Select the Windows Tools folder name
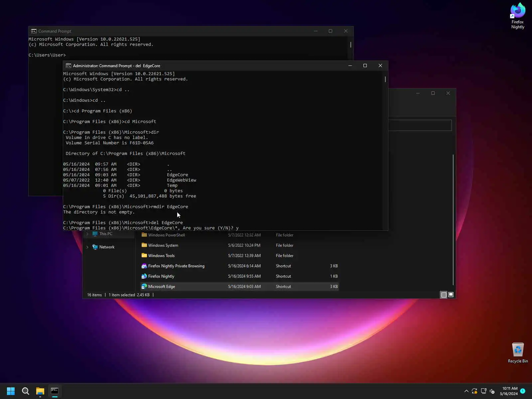The image size is (532, 399). (x=161, y=256)
